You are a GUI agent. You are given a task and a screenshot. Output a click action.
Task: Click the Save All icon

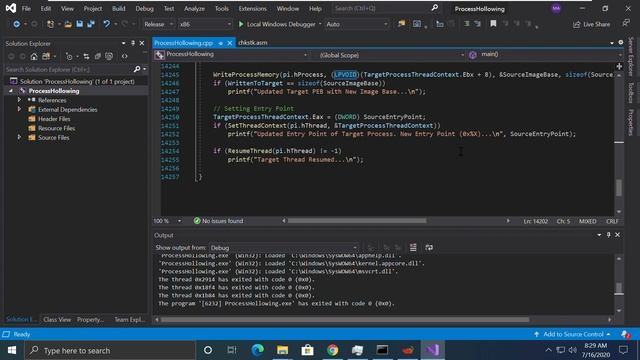(91, 24)
